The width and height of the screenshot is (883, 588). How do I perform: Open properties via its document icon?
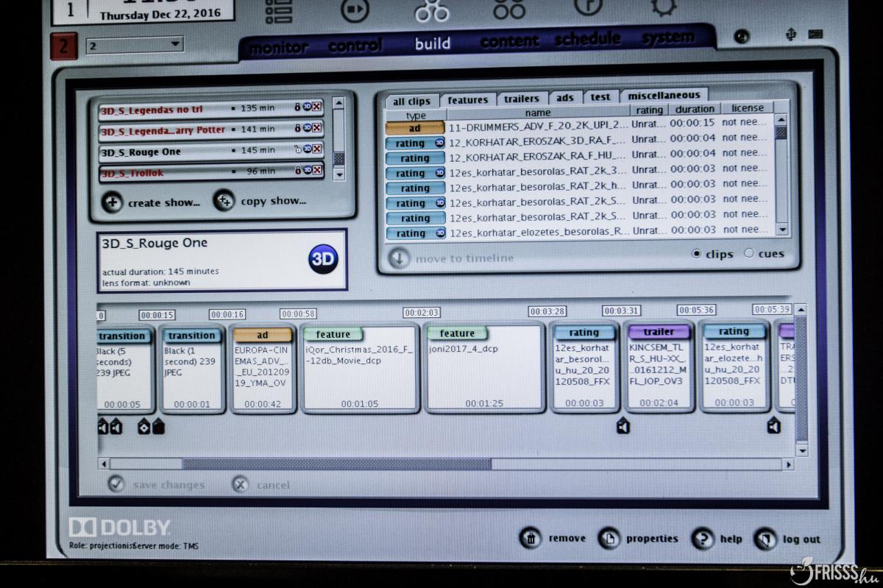pos(609,539)
